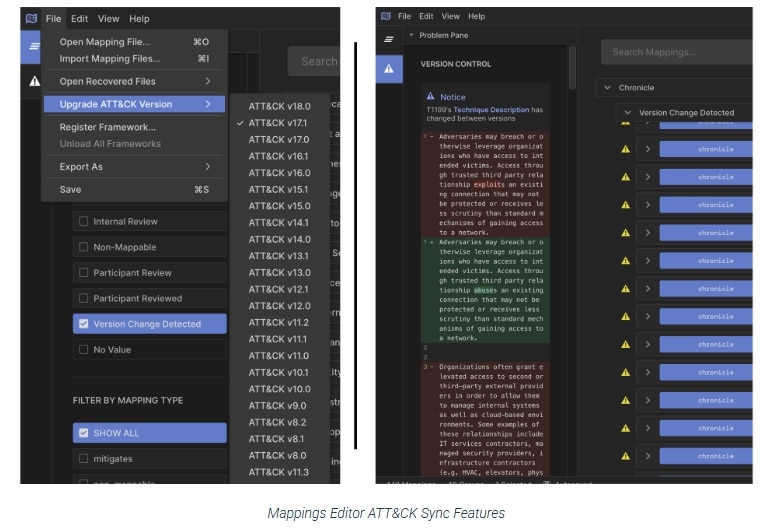Collapse the Problem Pane disclosure triangle
This screenshot has height=528, width=767.
tap(411, 36)
